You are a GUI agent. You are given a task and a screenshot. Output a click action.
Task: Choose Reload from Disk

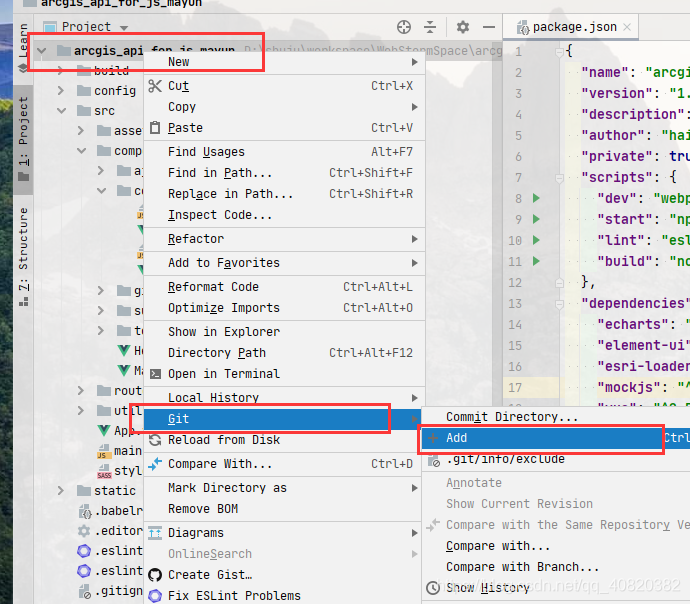tap(284, 440)
